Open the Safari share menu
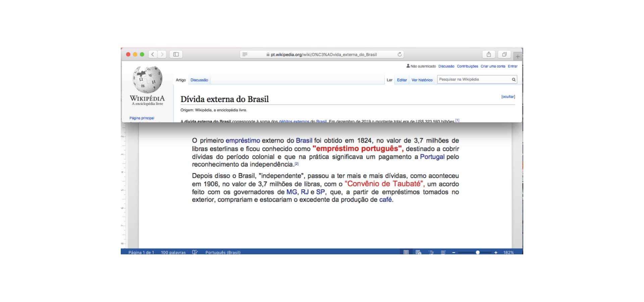Screen dimensions: 644x302 click(x=489, y=54)
